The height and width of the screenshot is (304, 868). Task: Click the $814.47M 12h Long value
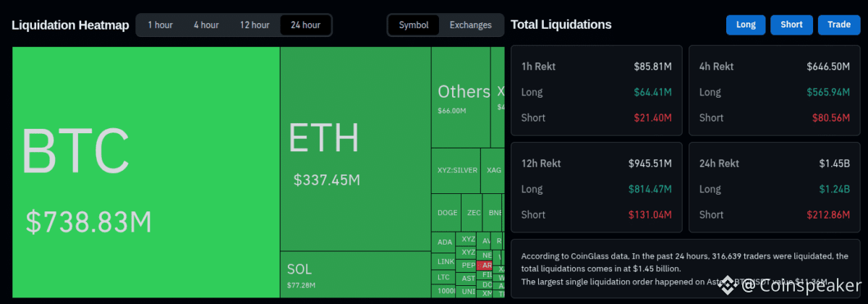(650, 189)
